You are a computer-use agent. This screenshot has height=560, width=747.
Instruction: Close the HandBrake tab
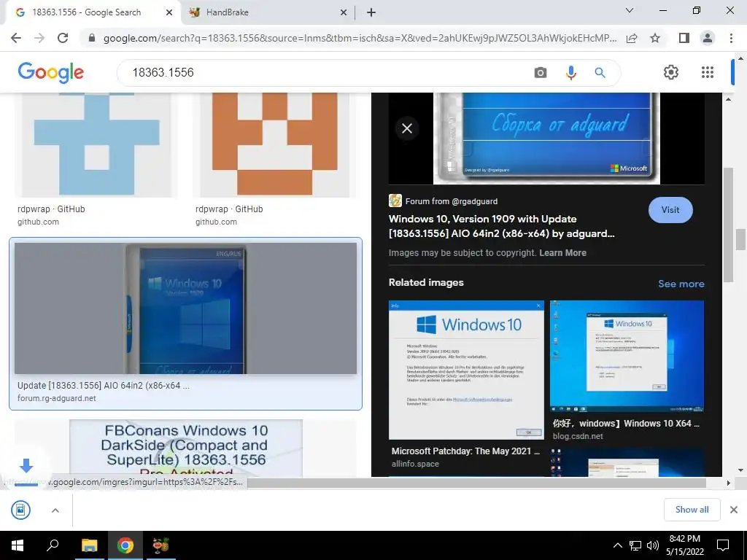coord(344,12)
